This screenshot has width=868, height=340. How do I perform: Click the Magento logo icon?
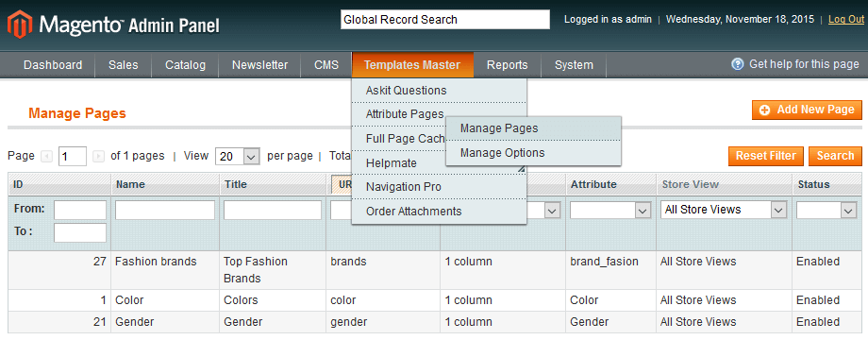pos(20,25)
